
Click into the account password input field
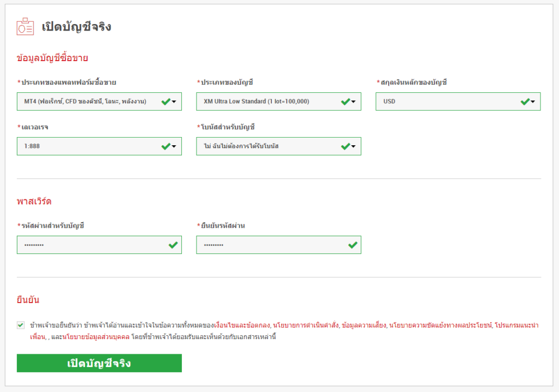tap(90, 245)
